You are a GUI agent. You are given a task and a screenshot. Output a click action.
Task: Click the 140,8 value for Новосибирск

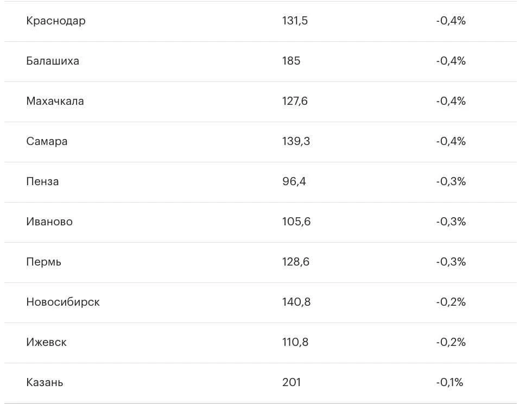click(x=296, y=302)
